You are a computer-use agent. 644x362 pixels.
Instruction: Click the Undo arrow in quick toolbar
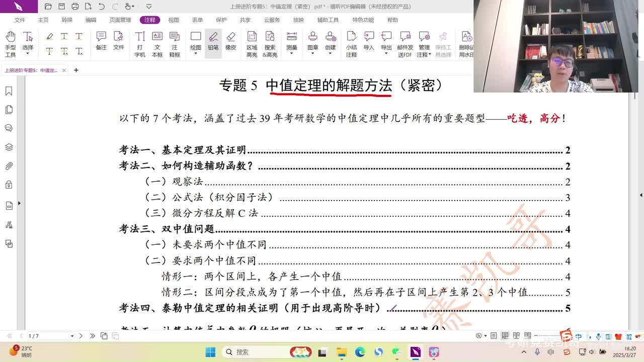pyautogui.click(x=102, y=7)
